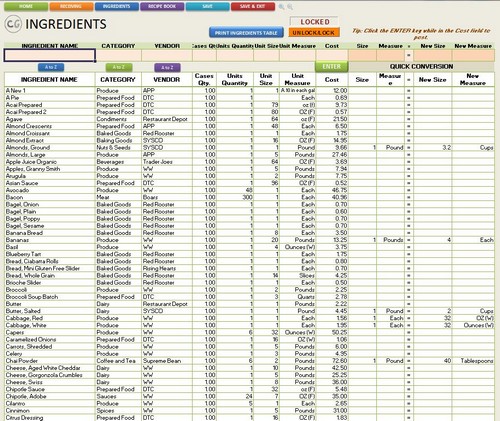The height and width of the screenshot is (421, 500).
Task: Click the new Category input field
Action: 118,55
